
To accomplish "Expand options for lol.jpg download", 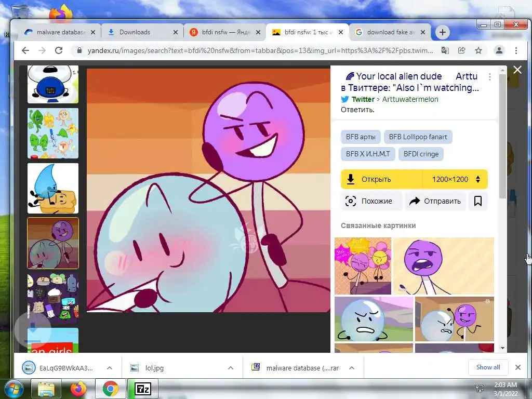I will click(230, 368).
